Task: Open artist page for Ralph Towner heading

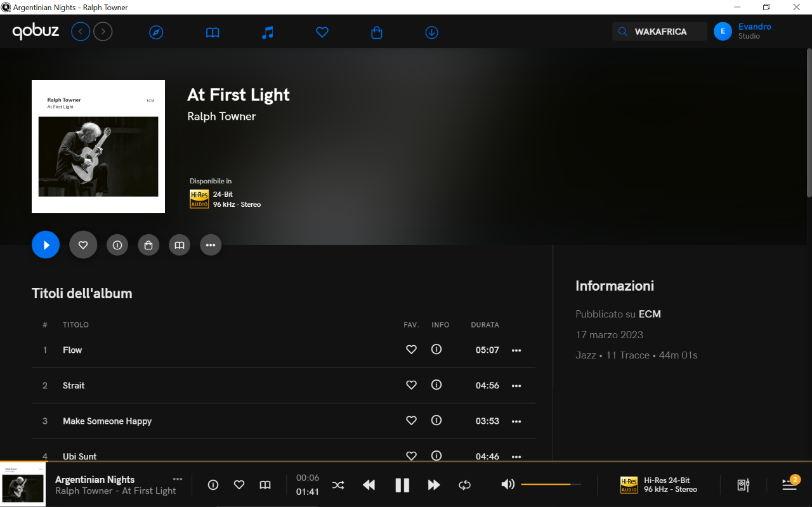Action: (x=221, y=116)
